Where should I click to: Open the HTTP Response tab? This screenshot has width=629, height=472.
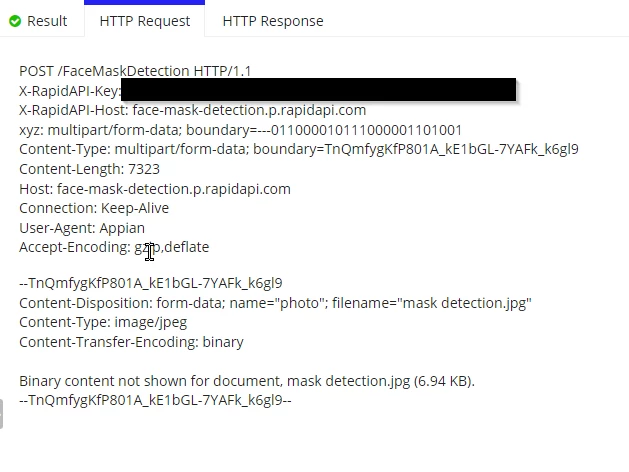(273, 21)
